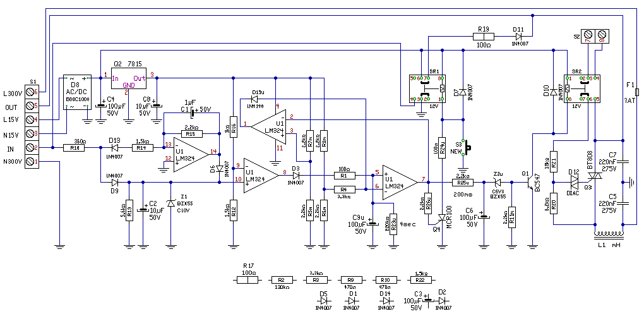This screenshot has width=644, height=321.
Task: Click the D8 AC/DC bridge rectifier symbol
Action: (77, 92)
